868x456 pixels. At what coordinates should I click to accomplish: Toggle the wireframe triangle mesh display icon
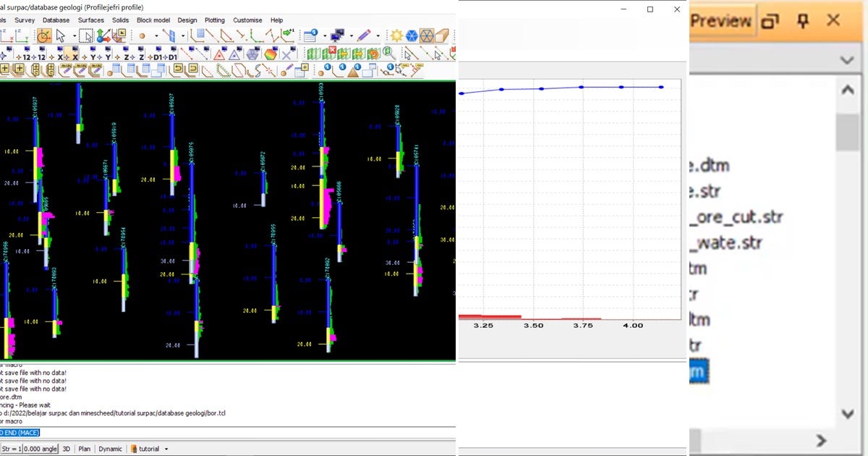(427, 35)
